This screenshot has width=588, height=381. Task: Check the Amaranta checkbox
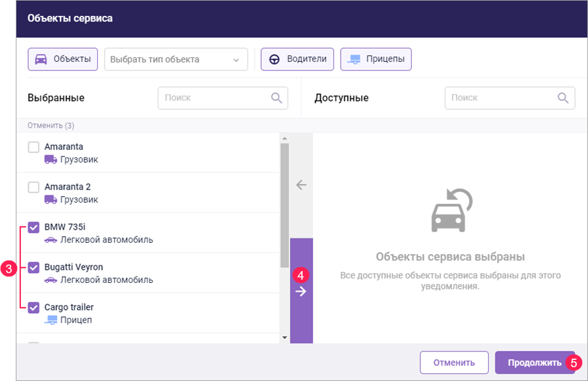[34, 147]
